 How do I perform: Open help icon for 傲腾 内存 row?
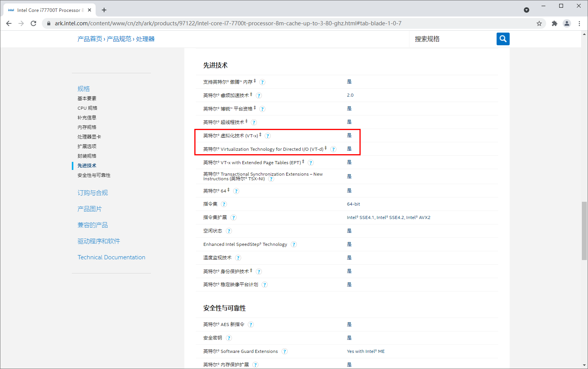(262, 82)
